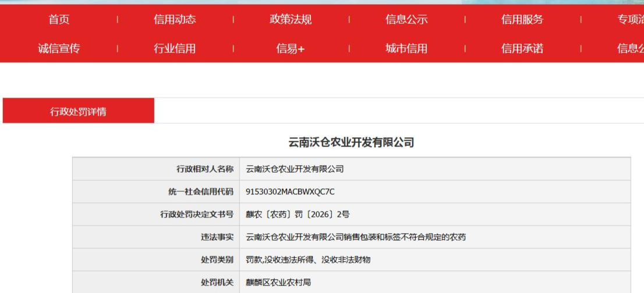The height and width of the screenshot is (293, 644).
Task: Open the partially visible 专项 menu item
Action: click(x=631, y=19)
